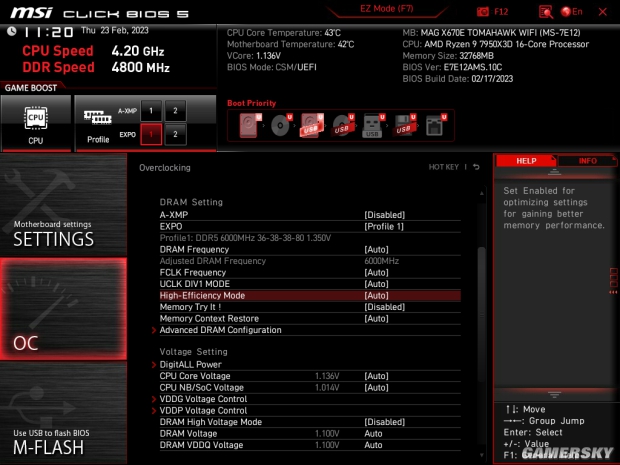Viewport: 620px width, 465px height.
Task: Change language via En globe icon
Action: (572, 12)
